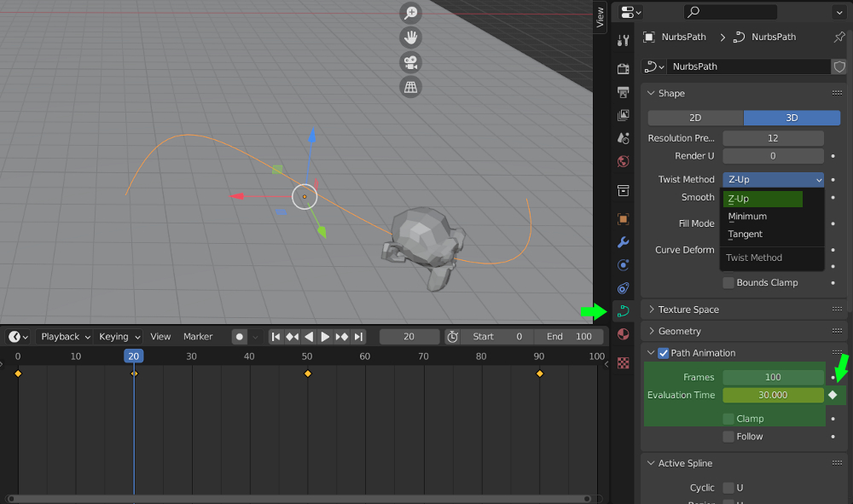Open the curve data browse dropdown
The width and height of the screenshot is (853, 504).
tap(654, 67)
